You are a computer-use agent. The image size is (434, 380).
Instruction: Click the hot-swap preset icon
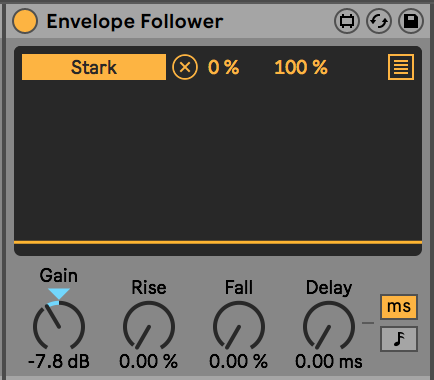pyautogui.click(x=379, y=21)
